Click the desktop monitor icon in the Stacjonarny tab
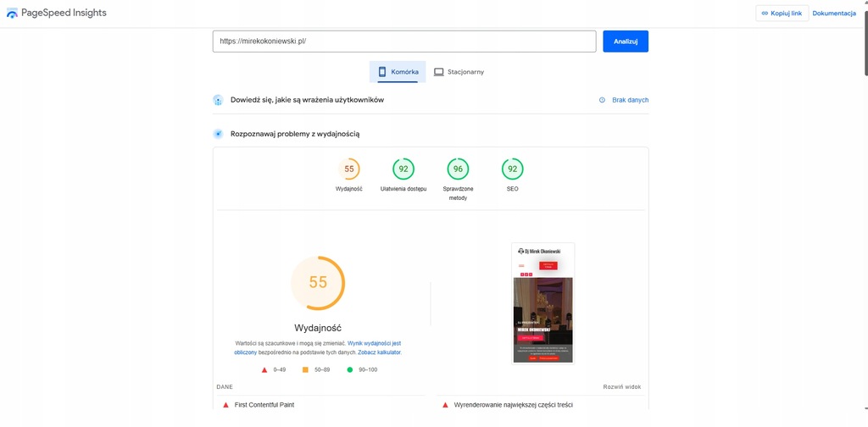This screenshot has height=427, width=868. 439,72
